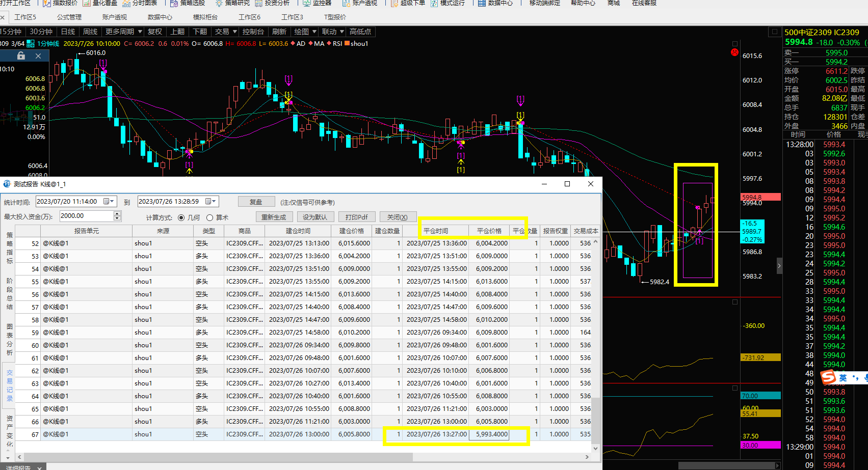Open 策略研究 tool
The height and width of the screenshot is (470, 868).
(232, 3)
